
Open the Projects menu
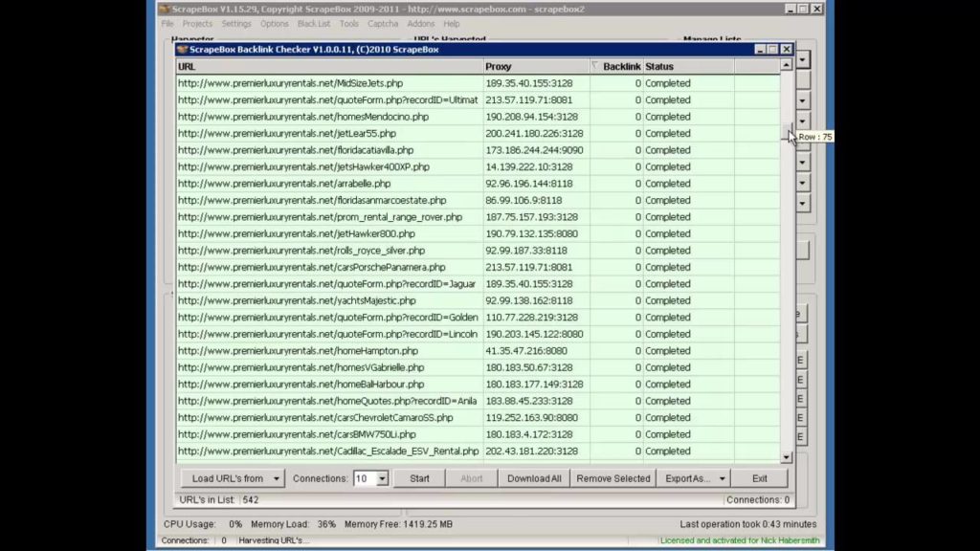(x=197, y=24)
